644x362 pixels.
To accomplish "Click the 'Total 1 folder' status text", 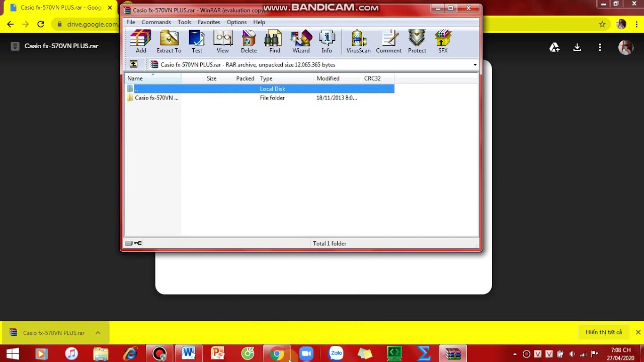I will [x=330, y=243].
